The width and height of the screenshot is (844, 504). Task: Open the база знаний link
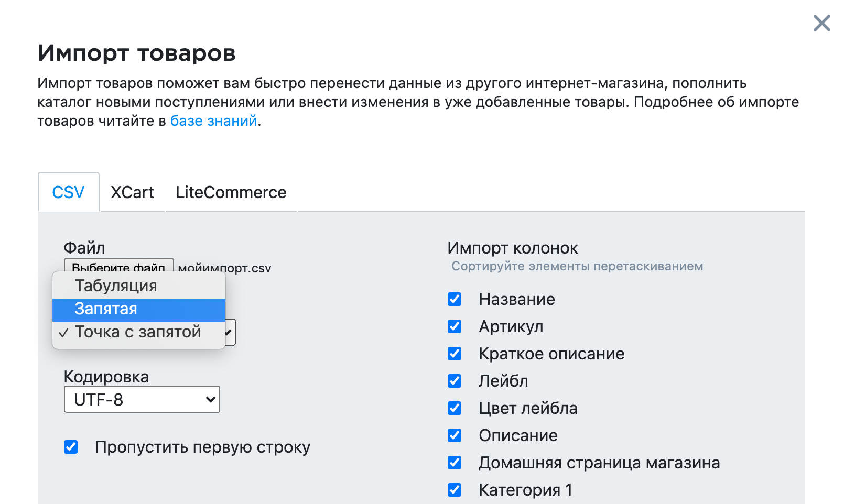pyautogui.click(x=214, y=120)
